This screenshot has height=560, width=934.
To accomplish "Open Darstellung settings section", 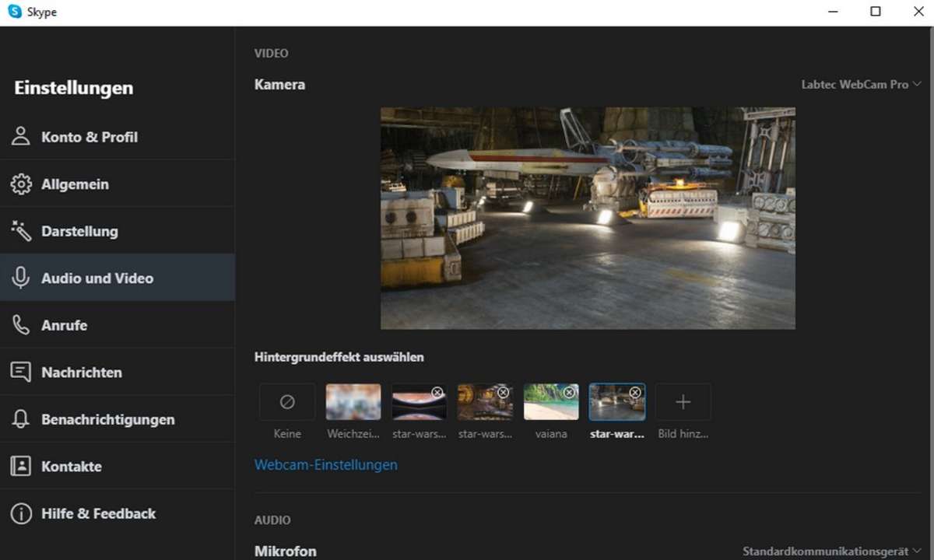I will (117, 231).
